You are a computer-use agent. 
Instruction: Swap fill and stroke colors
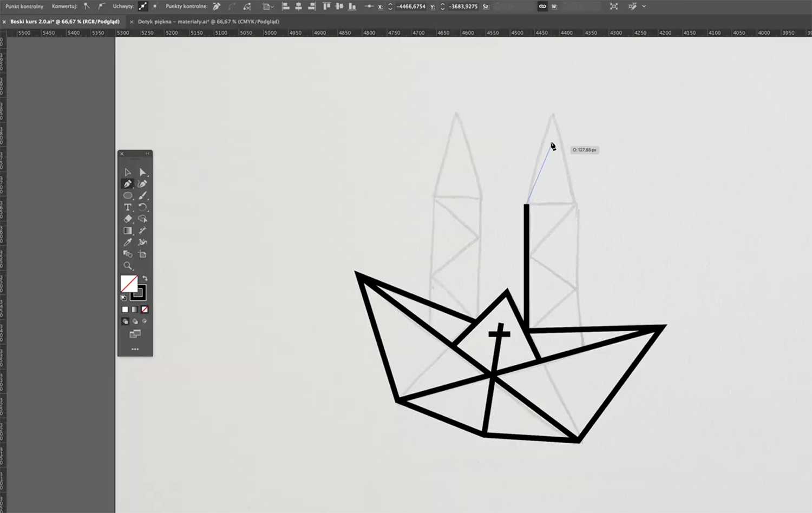145,278
